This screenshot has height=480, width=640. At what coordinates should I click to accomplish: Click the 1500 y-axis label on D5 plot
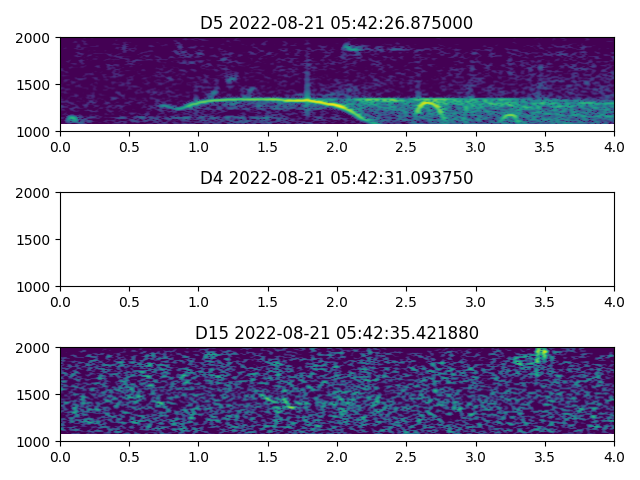pos(37,85)
